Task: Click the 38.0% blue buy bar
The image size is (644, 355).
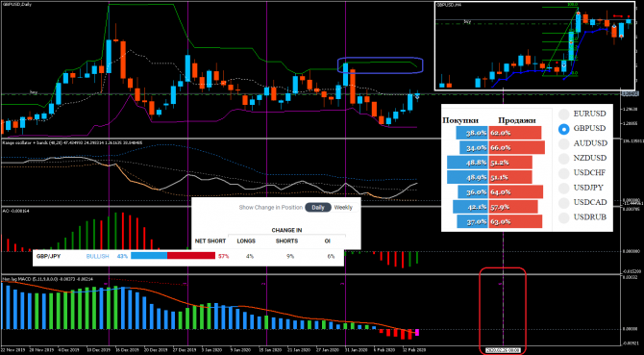Action: (472, 133)
